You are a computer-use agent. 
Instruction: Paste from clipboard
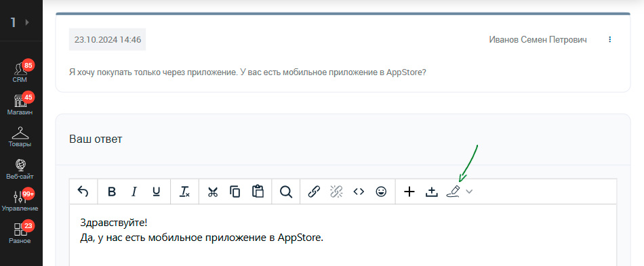pyautogui.click(x=258, y=192)
